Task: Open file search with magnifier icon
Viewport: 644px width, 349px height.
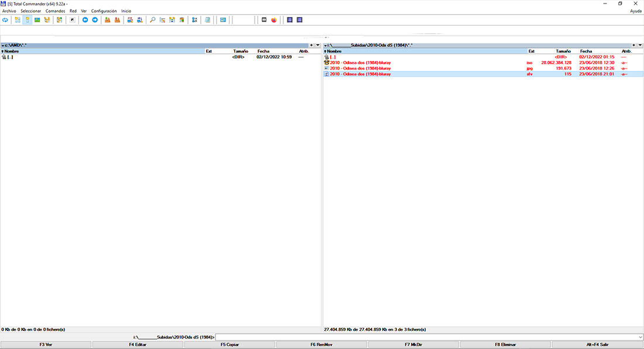Action: [x=152, y=20]
